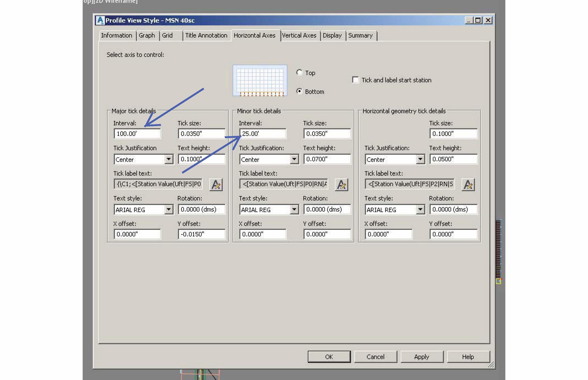Click the Minor tick Interval field
588x380 pixels.
pos(263,134)
